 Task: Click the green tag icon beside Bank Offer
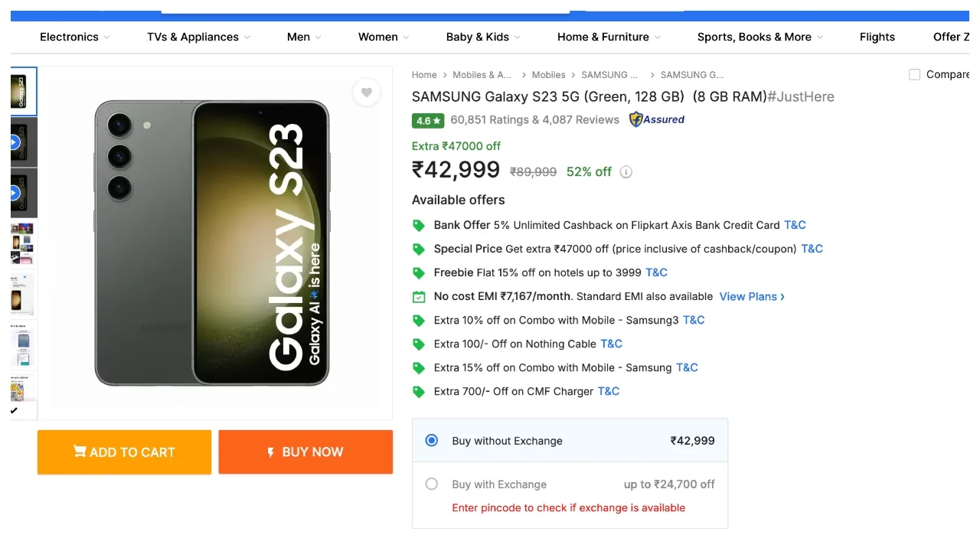pyautogui.click(x=419, y=226)
